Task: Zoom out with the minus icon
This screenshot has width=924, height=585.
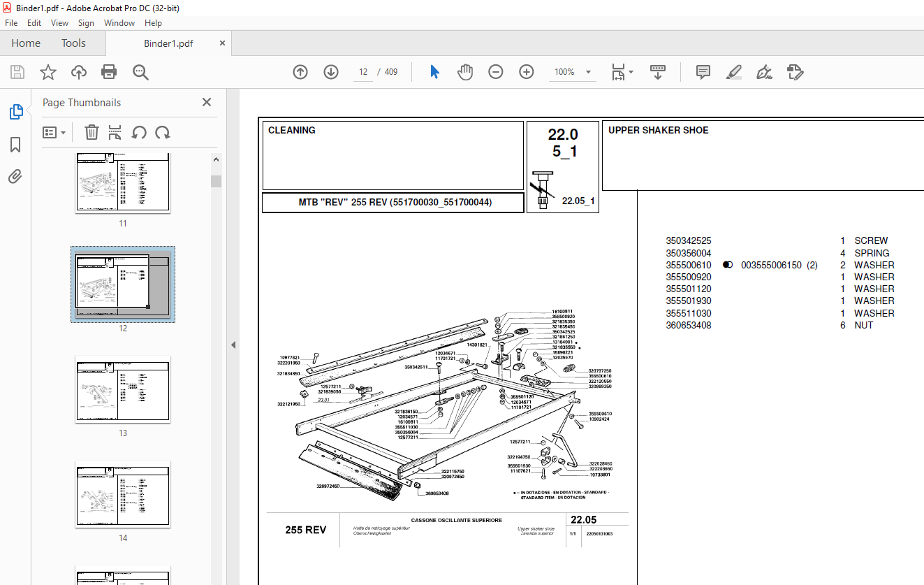Action: click(496, 72)
